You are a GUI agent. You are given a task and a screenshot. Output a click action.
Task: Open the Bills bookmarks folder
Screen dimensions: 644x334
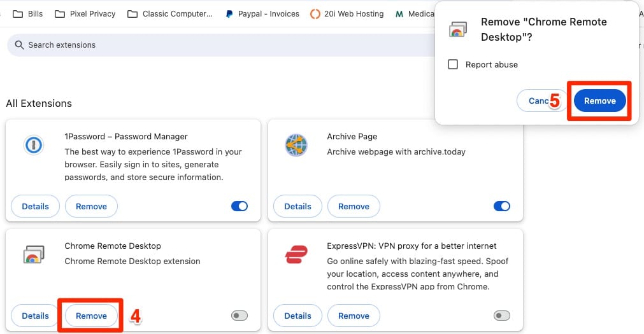[x=27, y=14]
